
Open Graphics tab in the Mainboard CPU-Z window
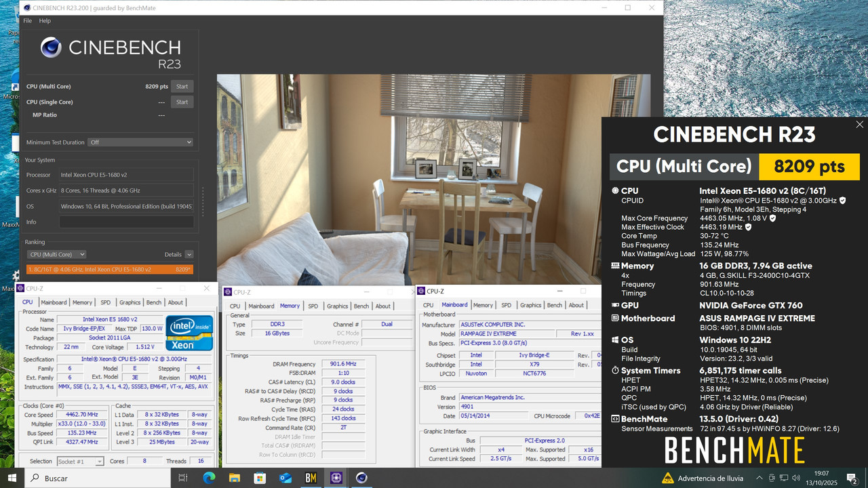(x=531, y=305)
